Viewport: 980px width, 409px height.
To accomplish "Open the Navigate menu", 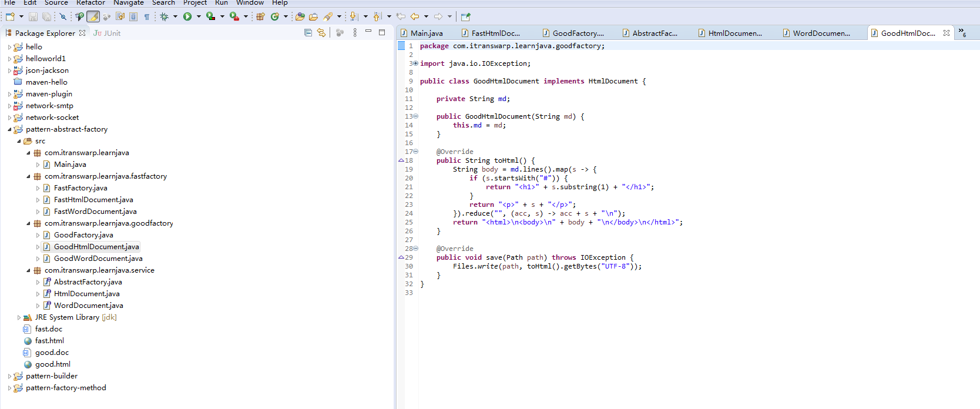I will pyautogui.click(x=129, y=3).
